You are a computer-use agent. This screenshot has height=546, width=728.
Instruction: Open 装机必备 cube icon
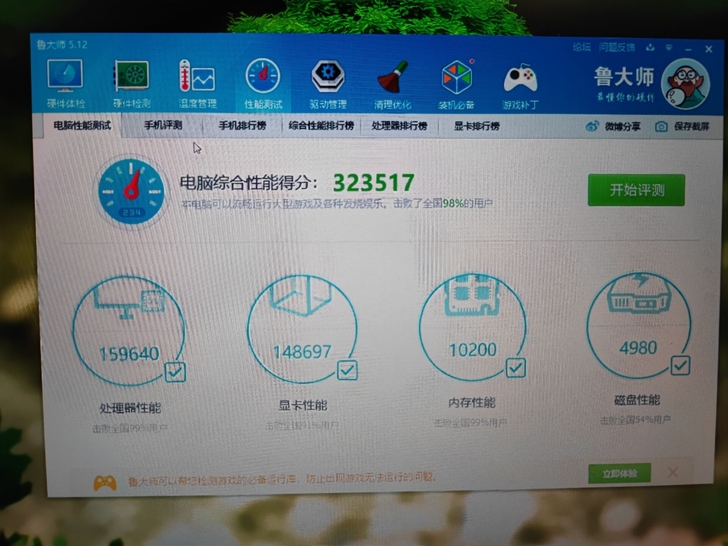pyautogui.click(x=457, y=77)
